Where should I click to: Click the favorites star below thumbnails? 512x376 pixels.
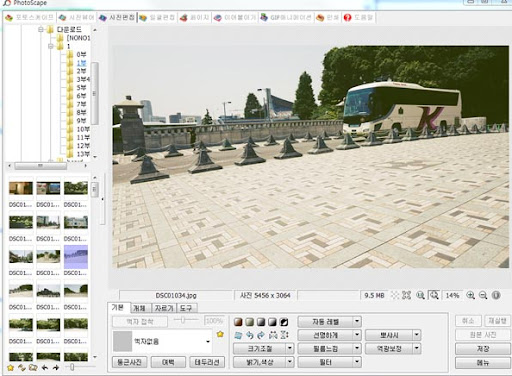tap(11, 368)
